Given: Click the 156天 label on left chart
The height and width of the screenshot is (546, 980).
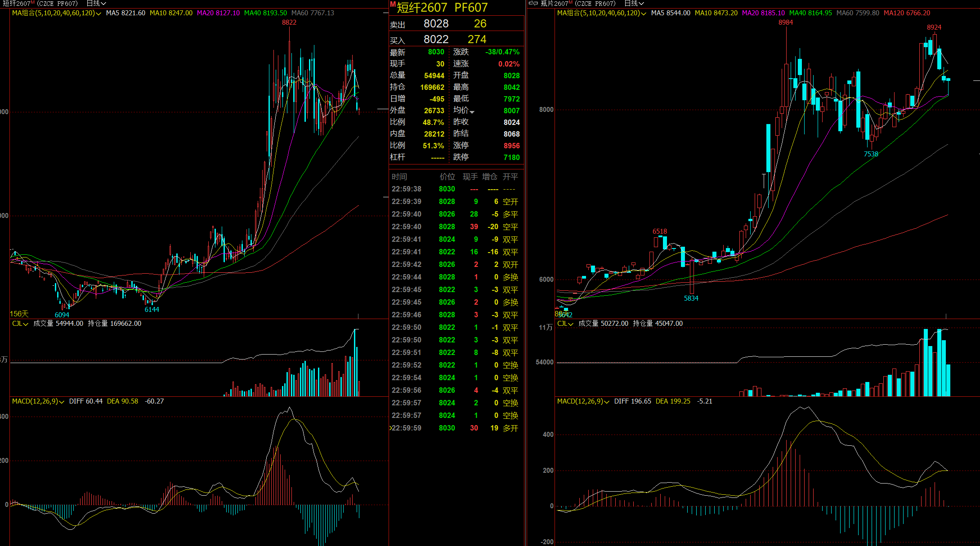Looking at the screenshot, I should click(19, 314).
